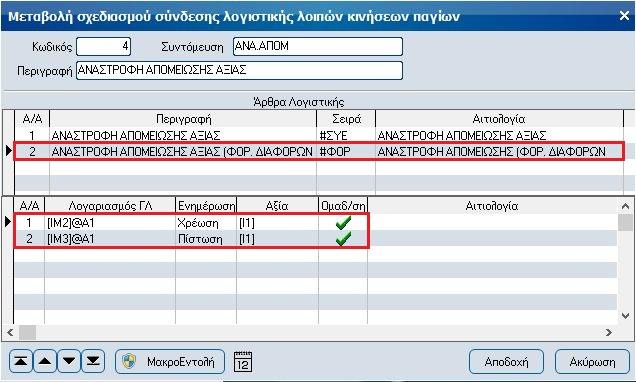
Task: Click the horizontal scrollbar thumb
Action: (28, 333)
